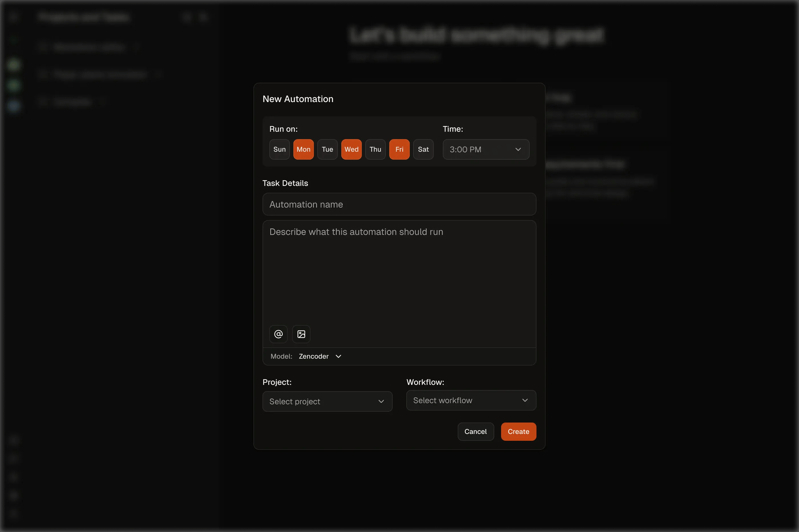Enable Tuesday as a run day

(327, 149)
